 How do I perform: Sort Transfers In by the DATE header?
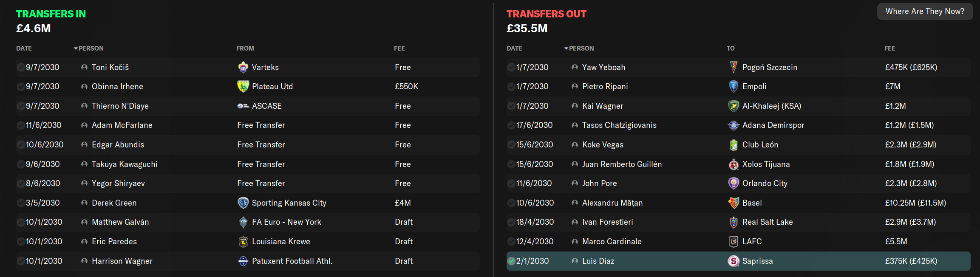(x=24, y=48)
